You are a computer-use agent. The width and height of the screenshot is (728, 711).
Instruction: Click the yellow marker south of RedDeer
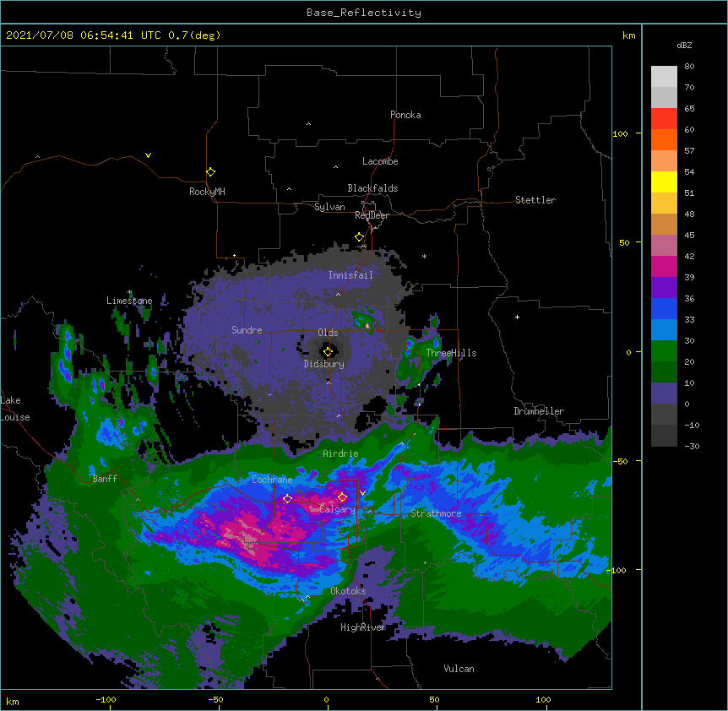[359, 236]
